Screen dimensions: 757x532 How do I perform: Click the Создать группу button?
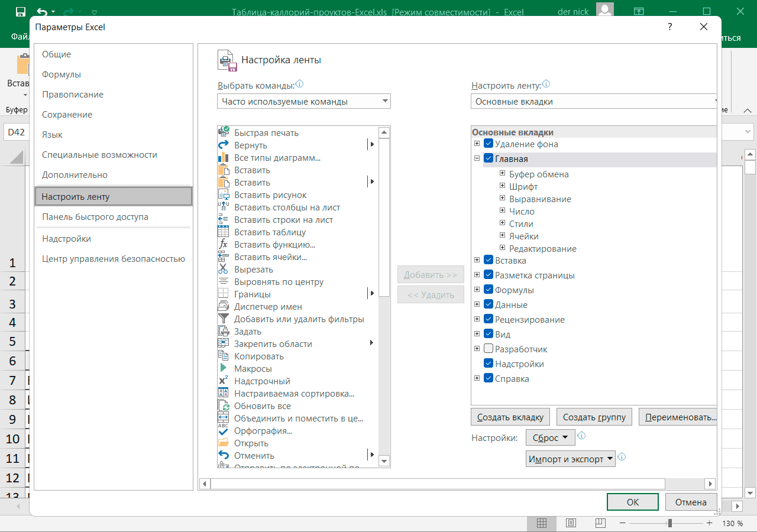(594, 417)
